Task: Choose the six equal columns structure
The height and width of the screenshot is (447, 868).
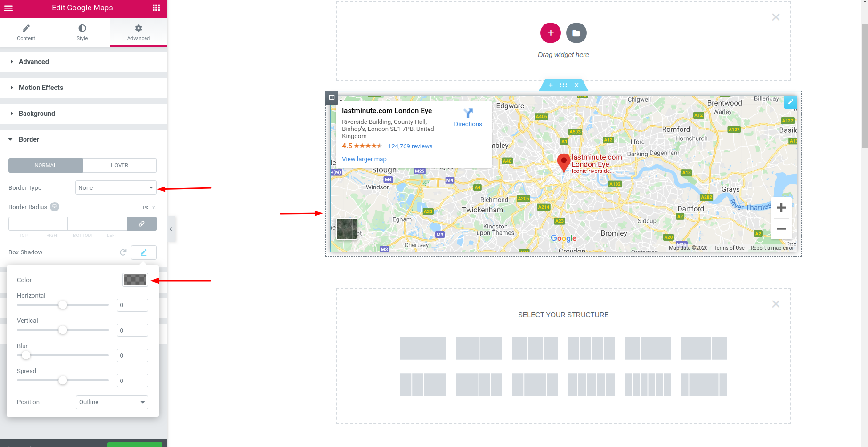Action: (x=648, y=384)
